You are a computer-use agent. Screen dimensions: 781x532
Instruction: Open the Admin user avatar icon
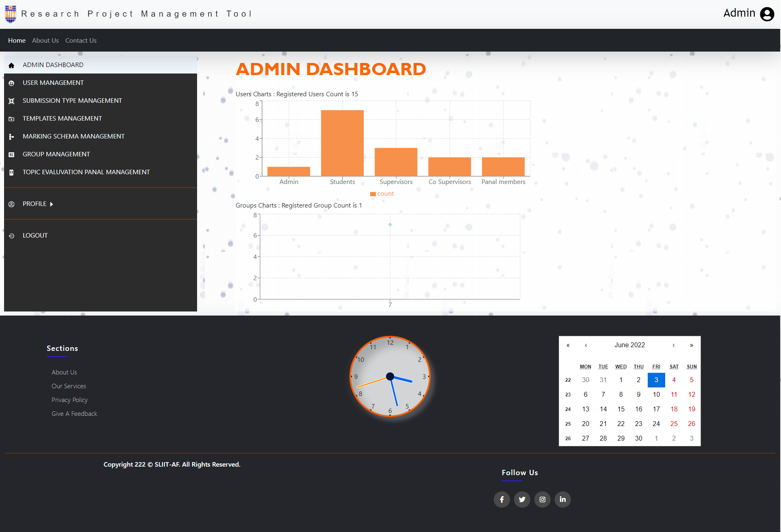tap(767, 14)
